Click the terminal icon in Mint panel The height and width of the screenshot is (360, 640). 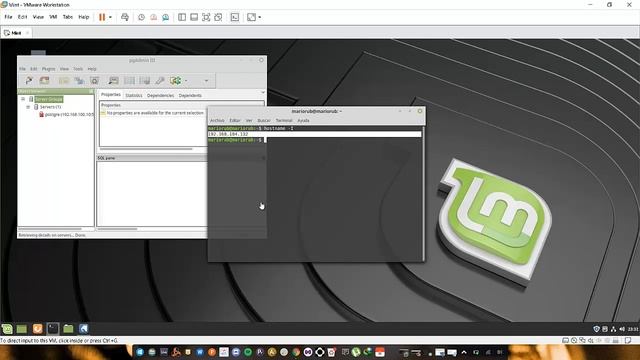click(53, 329)
